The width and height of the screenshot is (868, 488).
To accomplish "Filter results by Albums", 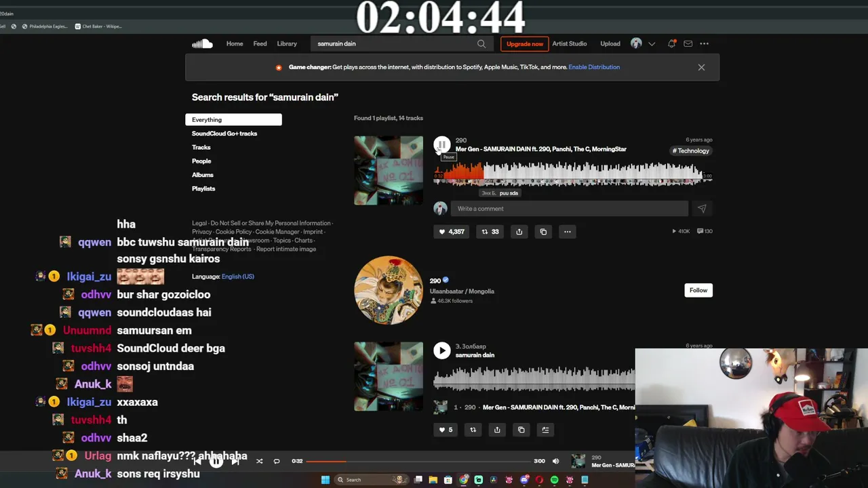I will 203,175.
